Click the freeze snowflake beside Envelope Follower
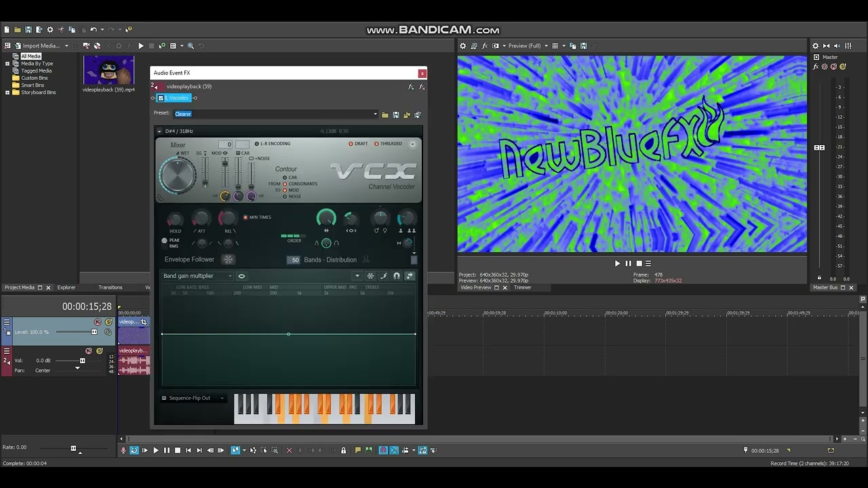868x488 pixels. [x=229, y=260]
